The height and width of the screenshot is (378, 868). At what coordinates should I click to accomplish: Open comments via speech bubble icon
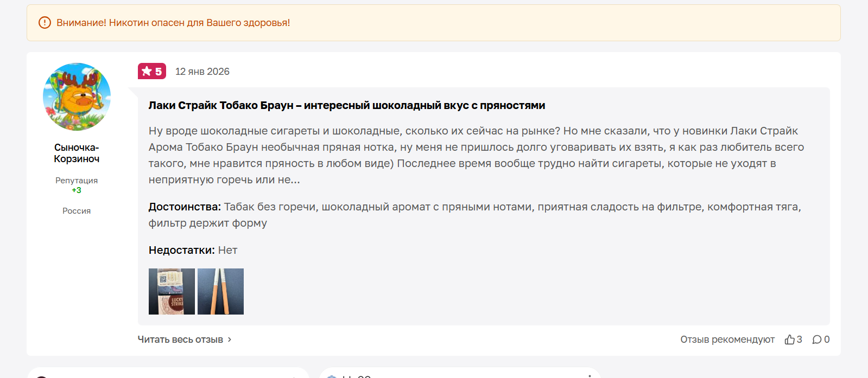817,339
